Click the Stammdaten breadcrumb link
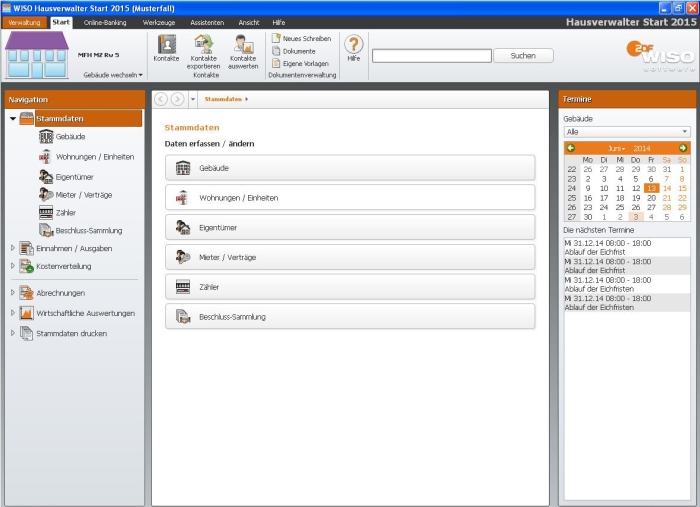Screen dimensions: 700x507 tap(223, 99)
